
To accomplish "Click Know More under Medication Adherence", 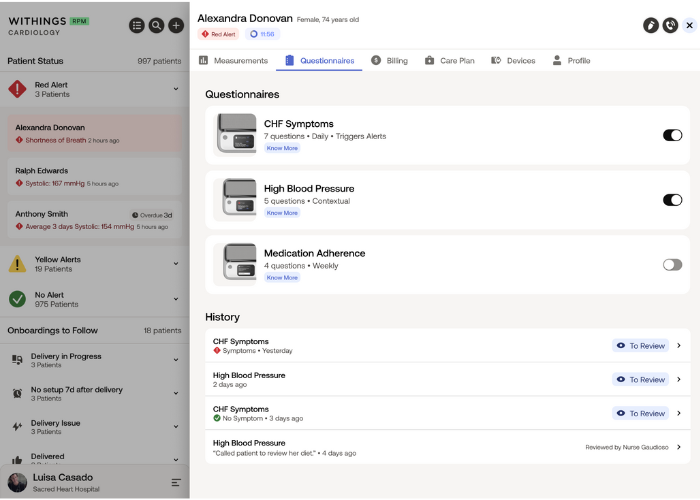I will click(282, 277).
